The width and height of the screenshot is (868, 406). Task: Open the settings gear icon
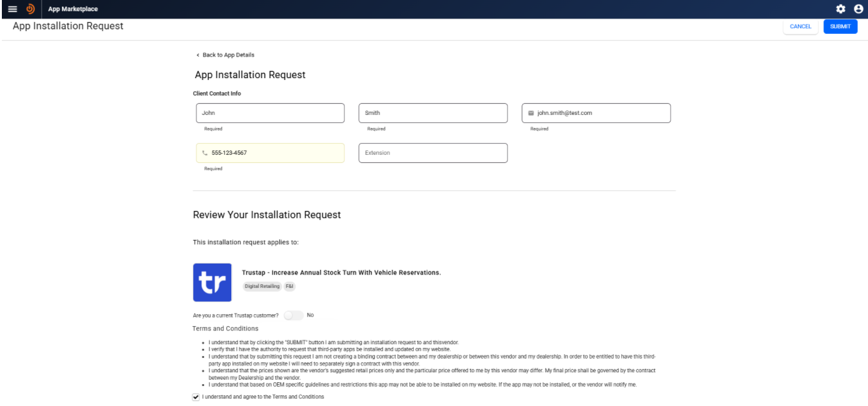click(841, 9)
